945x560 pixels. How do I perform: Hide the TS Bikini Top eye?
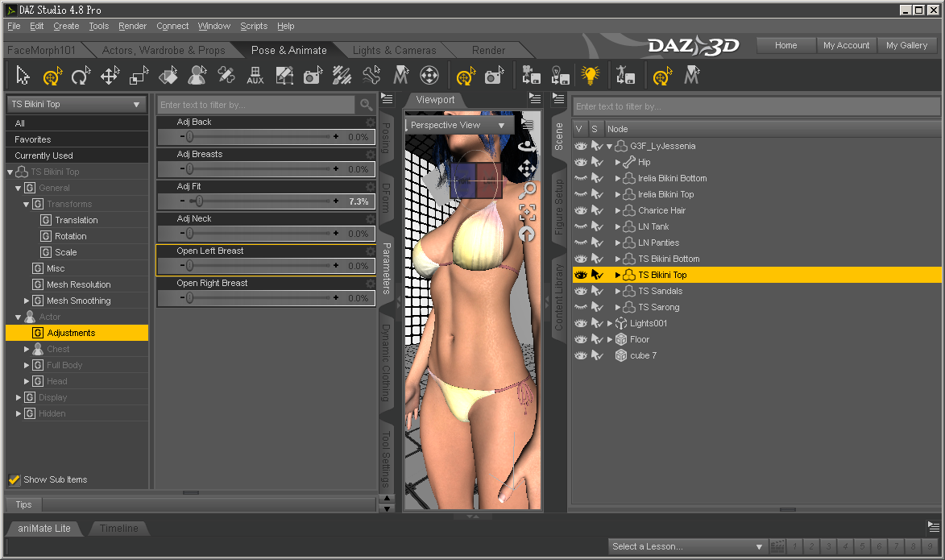[x=580, y=275]
